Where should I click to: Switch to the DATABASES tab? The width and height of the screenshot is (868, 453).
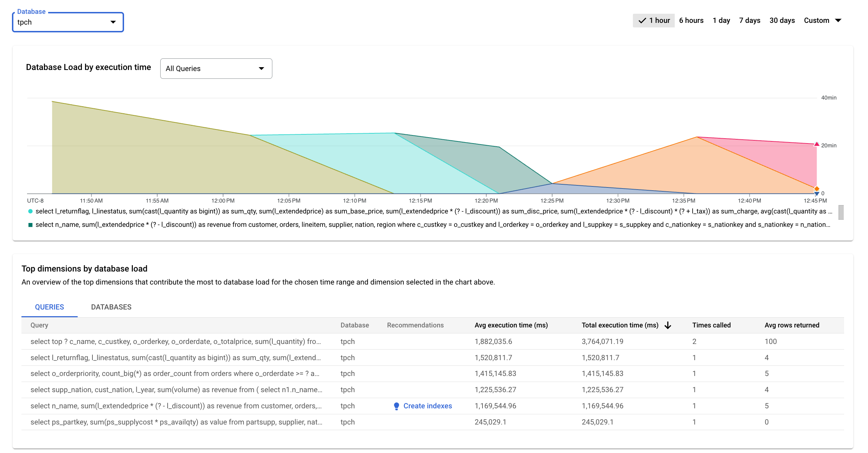click(111, 306)
